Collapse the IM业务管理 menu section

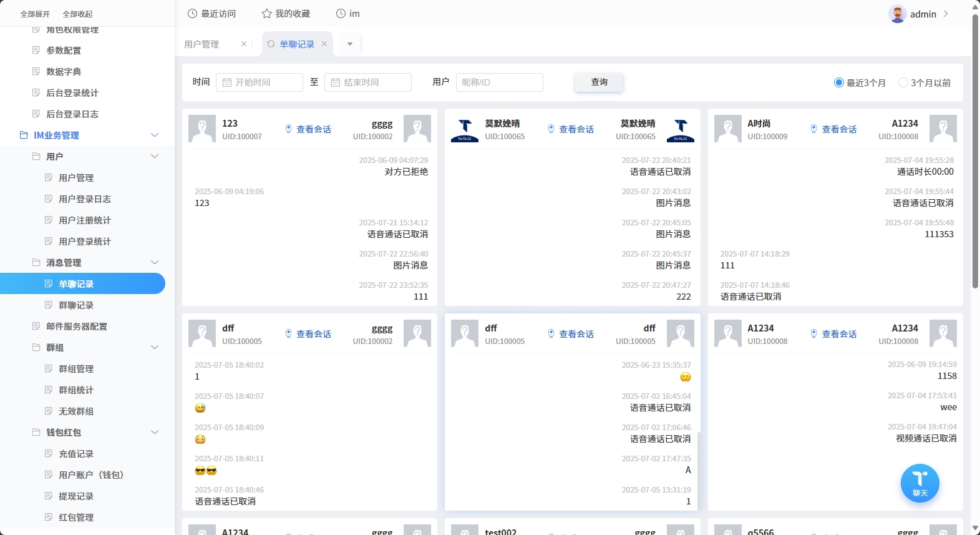pyautogui.click(x=155, y=135)
